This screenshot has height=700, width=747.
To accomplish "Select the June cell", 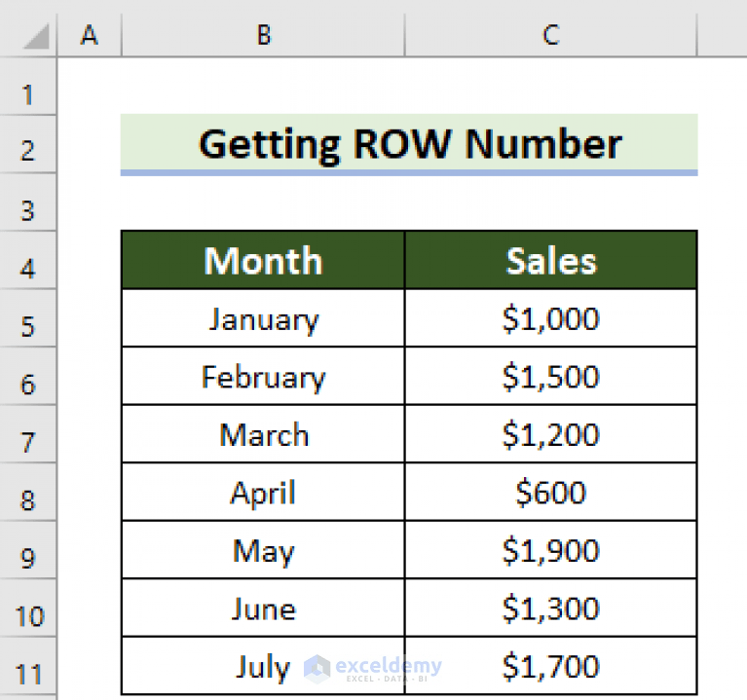I will click(263, 608).
